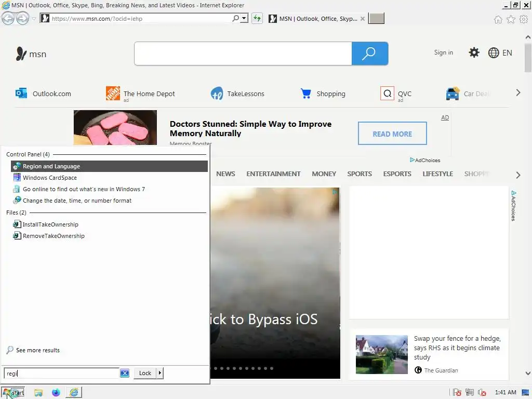The image size is (532, 399).
Task: Click the IE Home icon
Action: click(x=498, y=19)
